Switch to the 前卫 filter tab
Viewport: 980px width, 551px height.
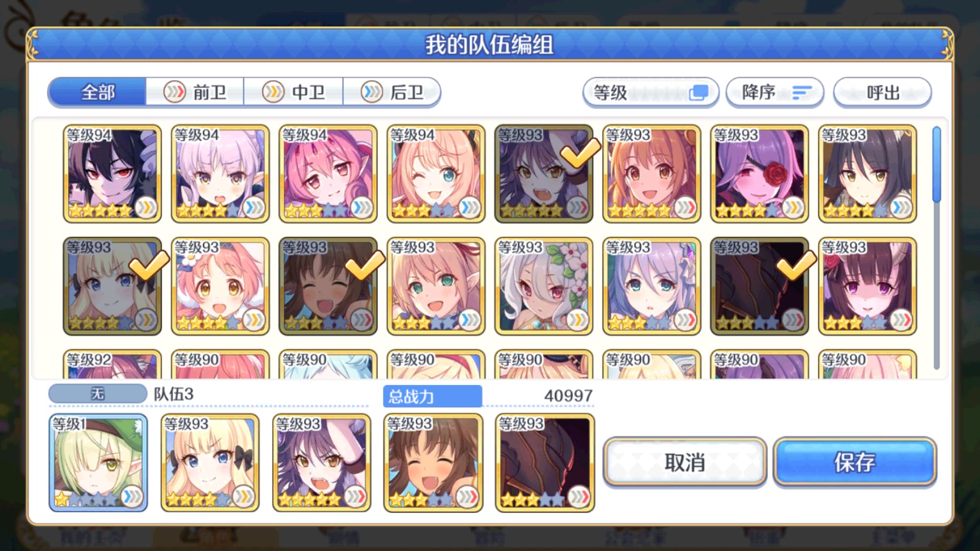tap(195, 92)
